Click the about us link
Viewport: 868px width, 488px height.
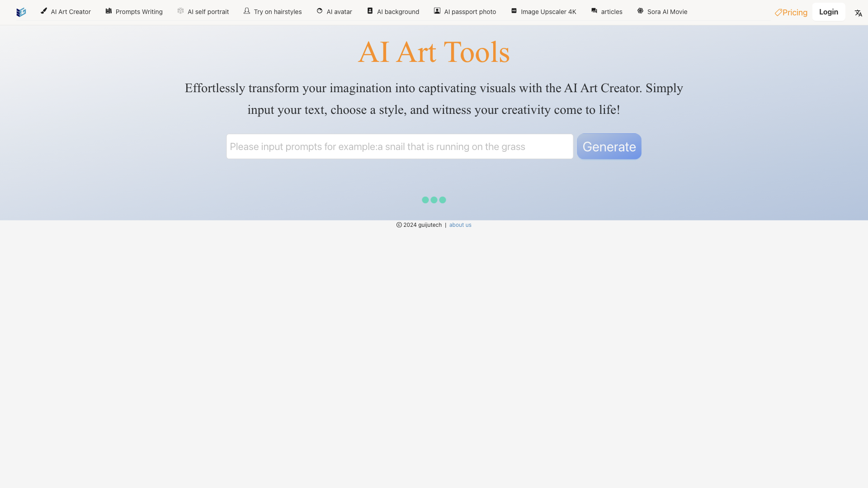(x=460, y=225)
